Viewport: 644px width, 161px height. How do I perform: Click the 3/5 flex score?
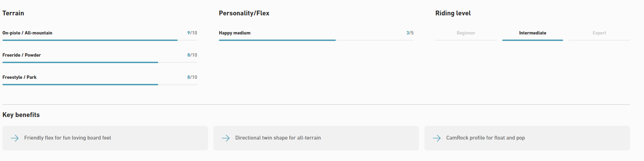410,33
